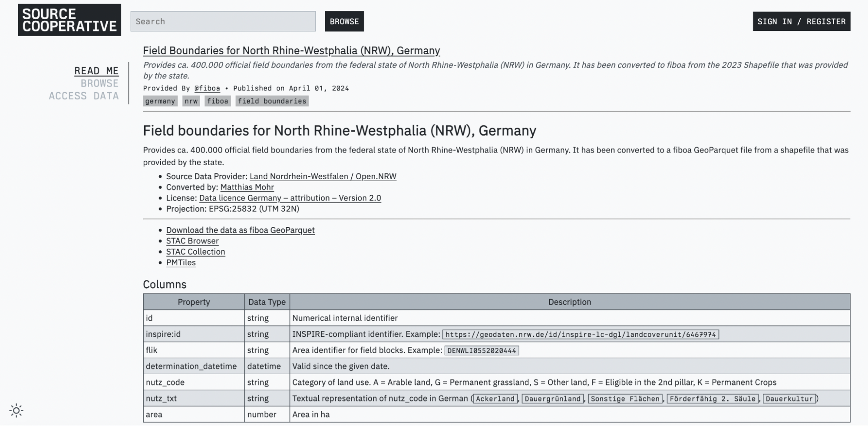Open the BROWSE button next to search
Viewport: 868px width, 426px height.
pos(344,21)
